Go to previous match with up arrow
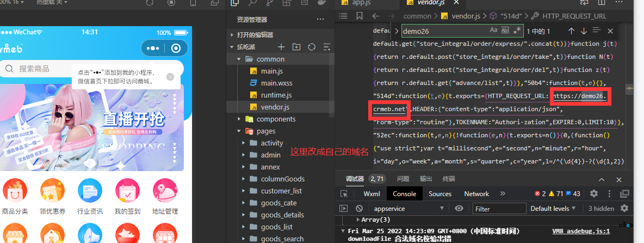Viewport: 644px width, 243px height. [571, 31]
